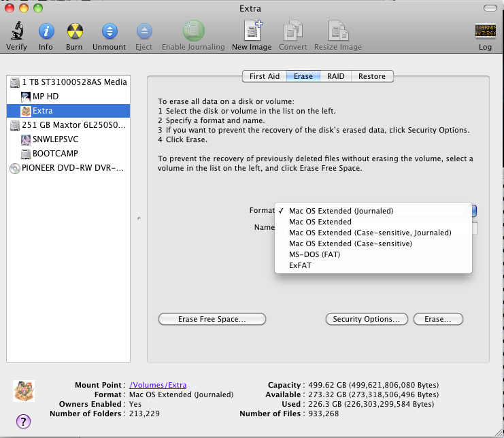The width and height of the screenshot is (504, 438).
Task: Switch to the RAID tab
Action: coord(335,76)
